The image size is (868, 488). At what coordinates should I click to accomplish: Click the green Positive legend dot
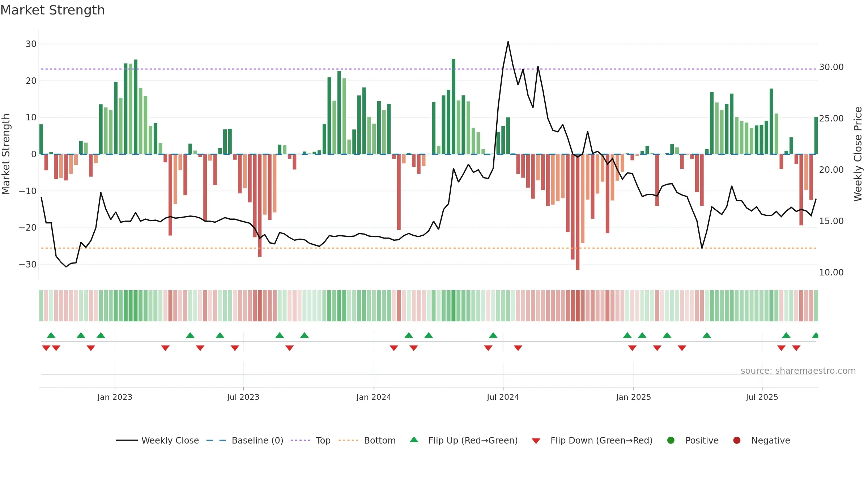pyautogui.click(x=671, y=440)
